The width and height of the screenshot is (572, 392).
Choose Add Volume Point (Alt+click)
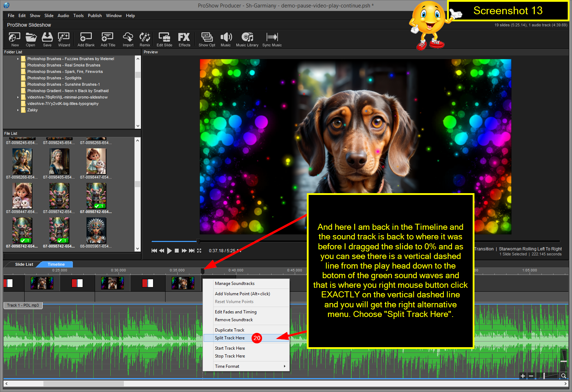[x=246, y=294]
